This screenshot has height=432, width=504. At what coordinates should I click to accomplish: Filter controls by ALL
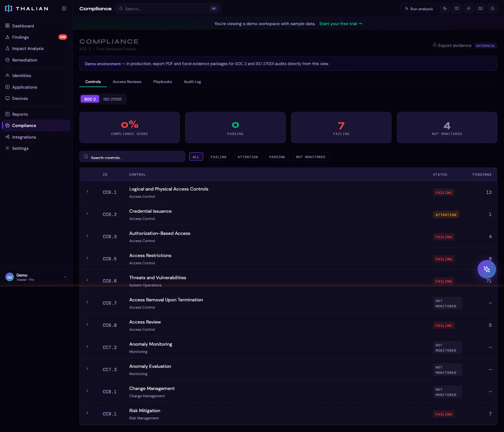click(196, 157)
